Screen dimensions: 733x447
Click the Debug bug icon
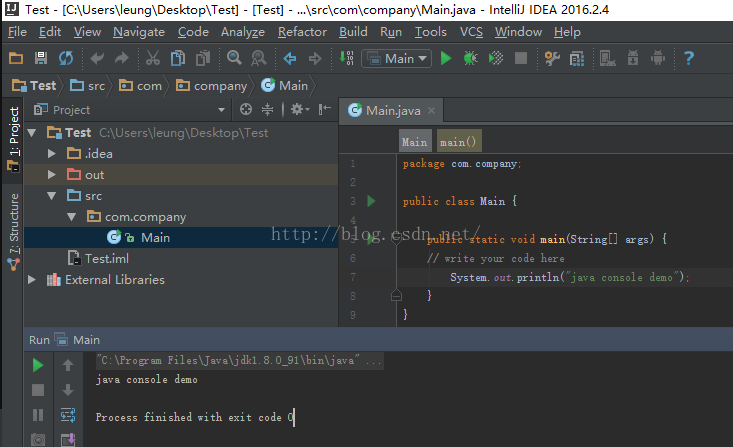470,58
